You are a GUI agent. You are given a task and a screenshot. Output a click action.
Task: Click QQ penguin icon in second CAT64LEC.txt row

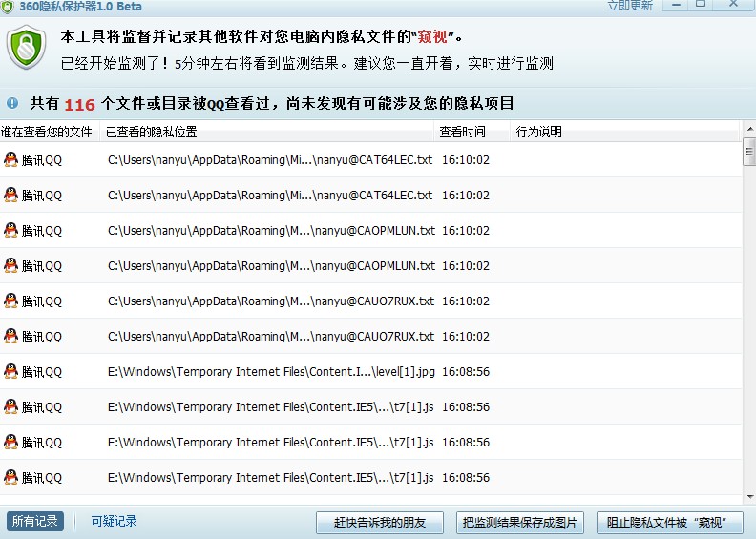coord(10,195)
